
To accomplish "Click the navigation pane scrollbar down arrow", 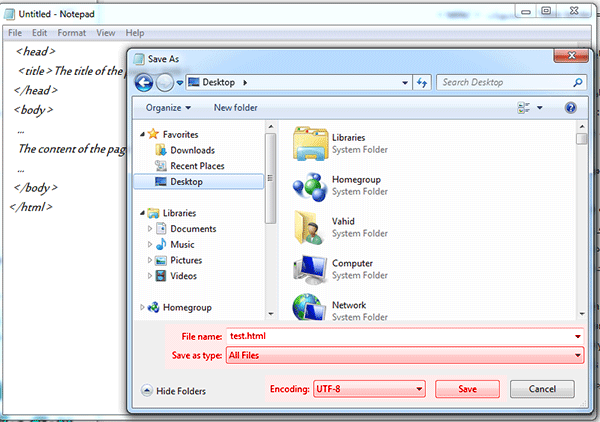I will pos(271,314).
